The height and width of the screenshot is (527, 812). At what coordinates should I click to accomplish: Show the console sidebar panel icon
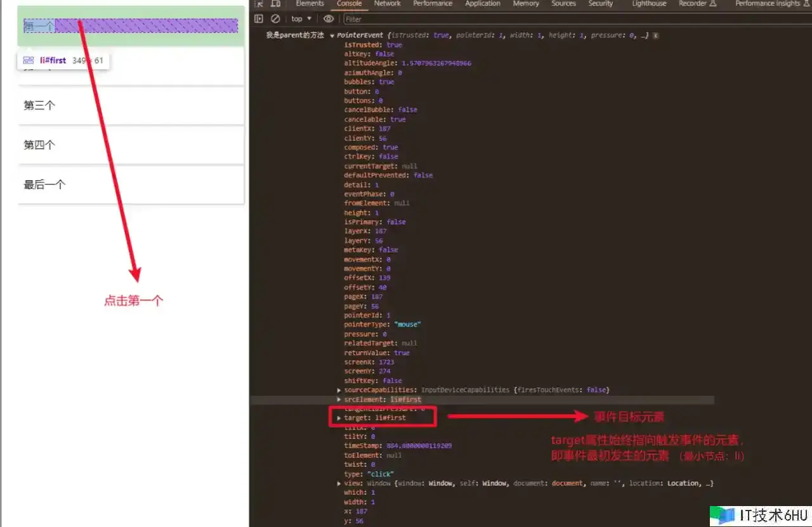point(258,19)
